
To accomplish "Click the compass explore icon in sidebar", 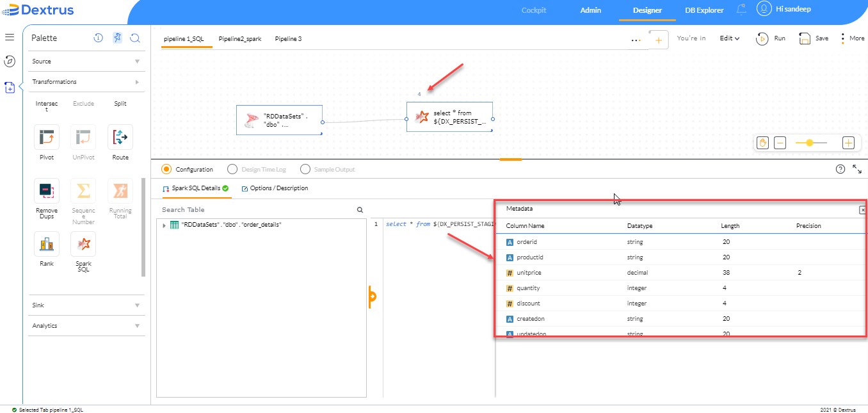I will pos(10,61).
